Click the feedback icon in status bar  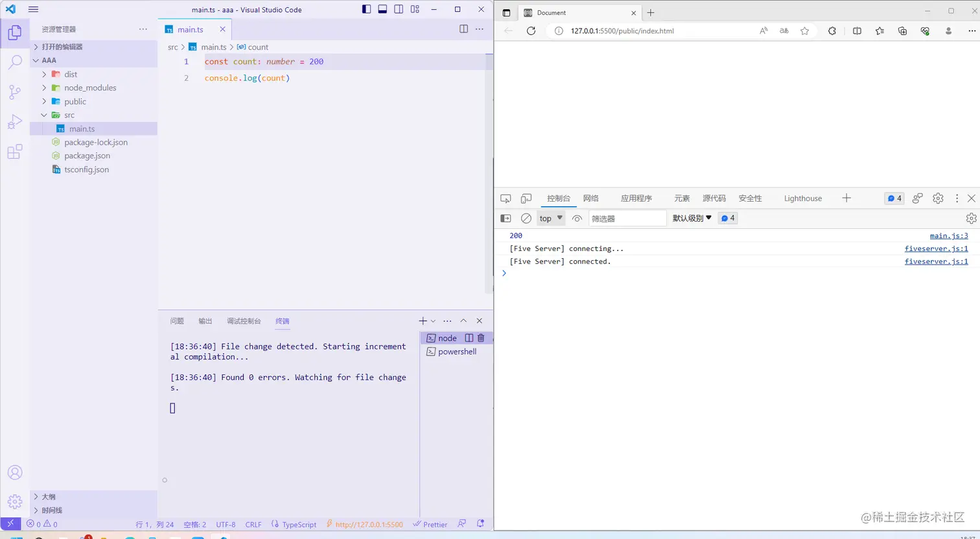tap(461, 524)
